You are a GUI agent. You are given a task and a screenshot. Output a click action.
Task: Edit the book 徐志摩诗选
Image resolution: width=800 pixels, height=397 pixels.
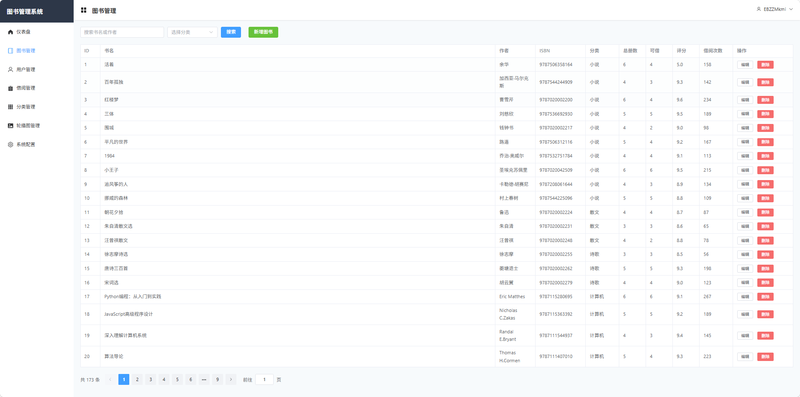(745, 254)
